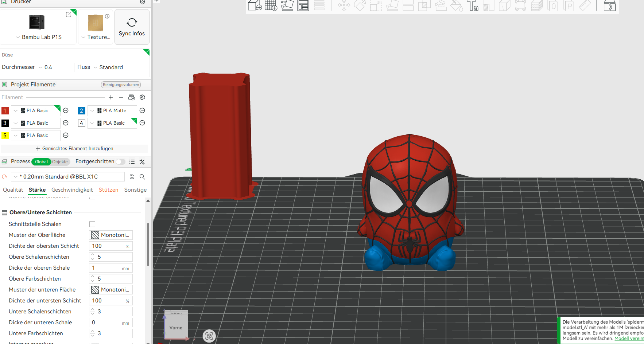Switch to the Sonstige tab
The height and width of the screenshot is (344, 644).
click(x=135, y=190)
